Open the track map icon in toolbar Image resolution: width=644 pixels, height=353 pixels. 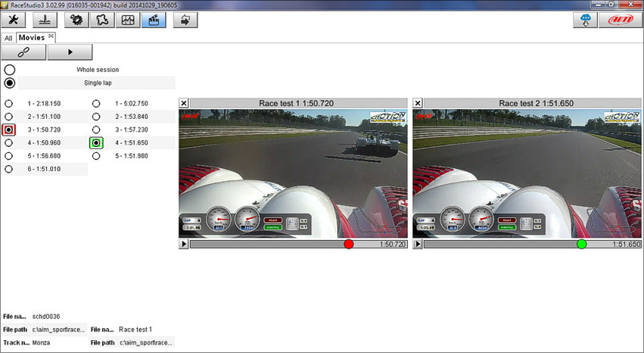tap(101, 20)
